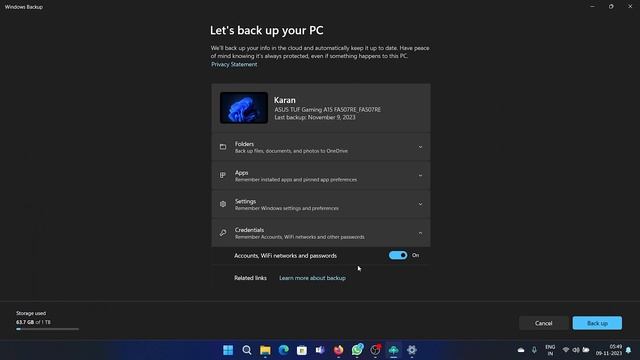Image resolution: width=640 pixels, height=360 pixels.
Task: Click Last backup: November 9, 2023 text
Action: tap(315, 117)
